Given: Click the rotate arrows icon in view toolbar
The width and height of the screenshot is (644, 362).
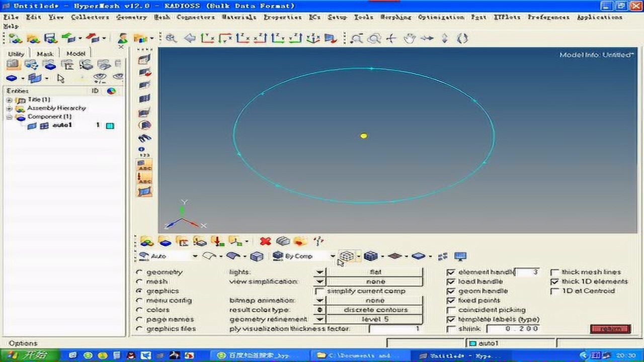Looking at the screenshot, I should (x=462, y=38).
